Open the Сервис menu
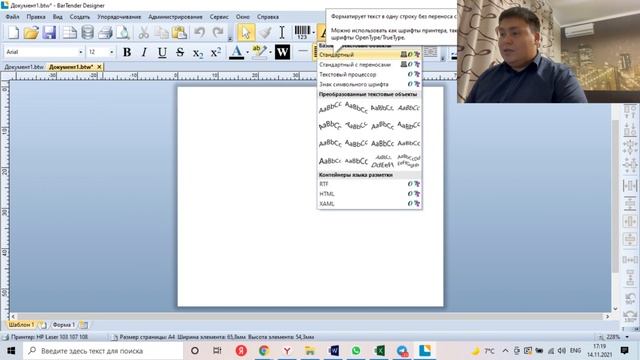 219,17
